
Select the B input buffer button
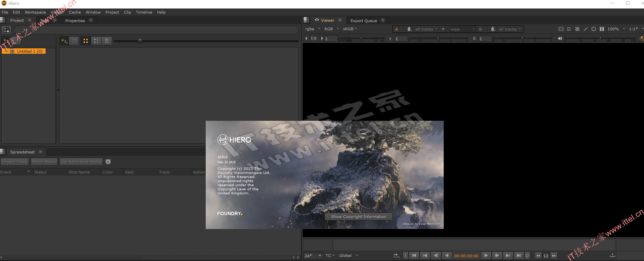coord(480,29)
